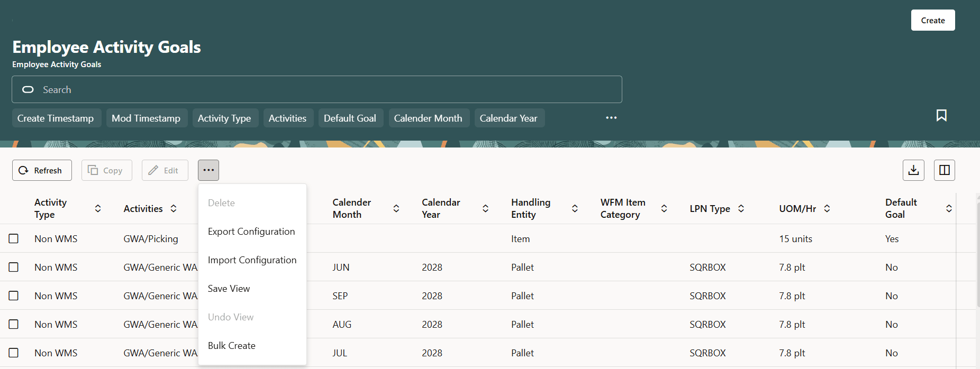The height and width of the screenshot is (369, 980).
Task: Open the Activity Type filter chip
Action: tap(224, 118)
